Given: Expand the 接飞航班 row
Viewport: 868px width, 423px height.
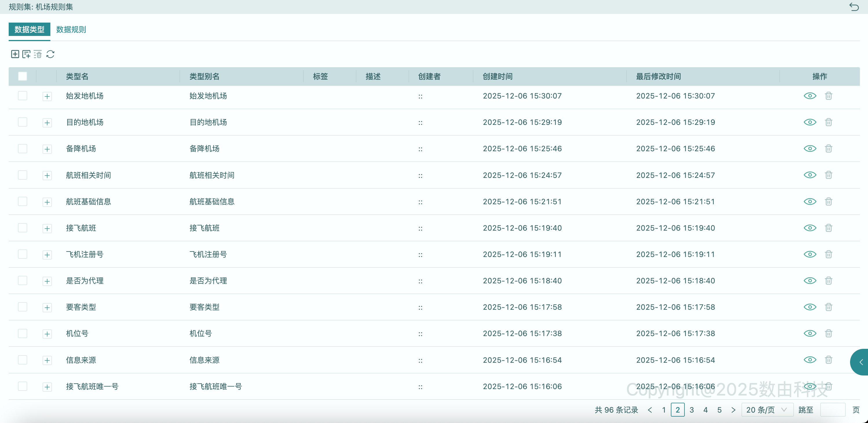Looking at the screenshot, I should (x=47, y=228).
